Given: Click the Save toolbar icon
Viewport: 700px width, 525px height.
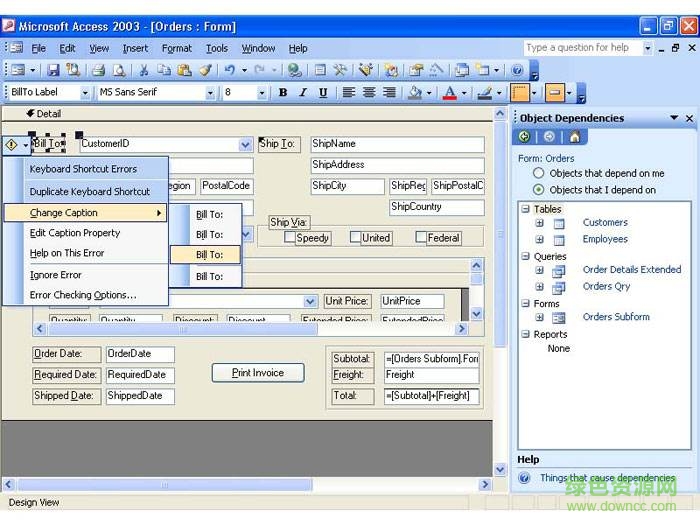Looking at the screenshot, I should click(x=52, y=70).
